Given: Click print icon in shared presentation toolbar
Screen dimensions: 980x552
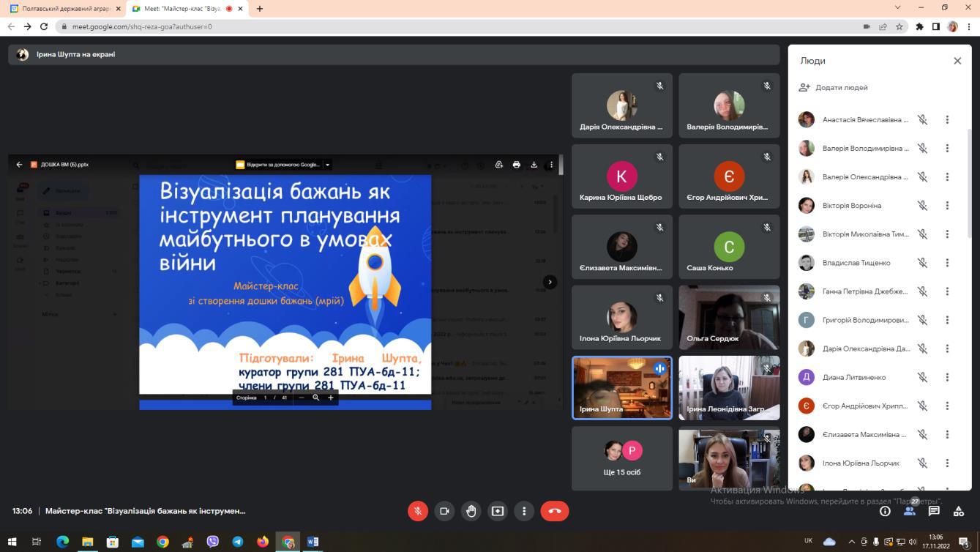Looking at the screenshot, I should pos(517,165).
